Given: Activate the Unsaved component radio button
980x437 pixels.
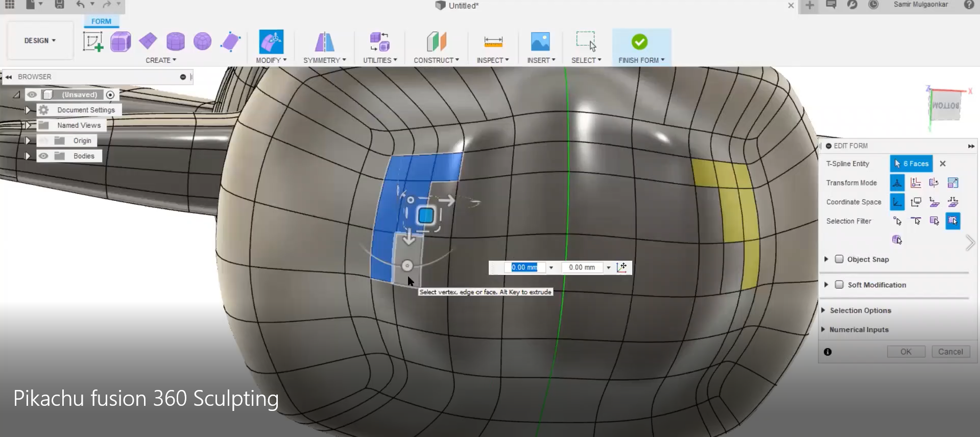Looking at the screenshot, I should (x=110, y=95).
